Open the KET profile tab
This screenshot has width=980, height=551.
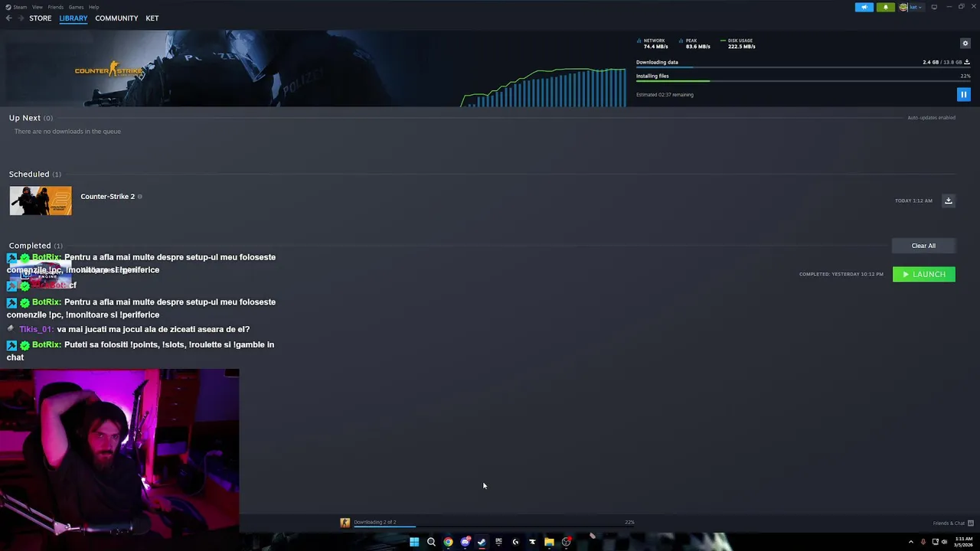click(152, 18)
